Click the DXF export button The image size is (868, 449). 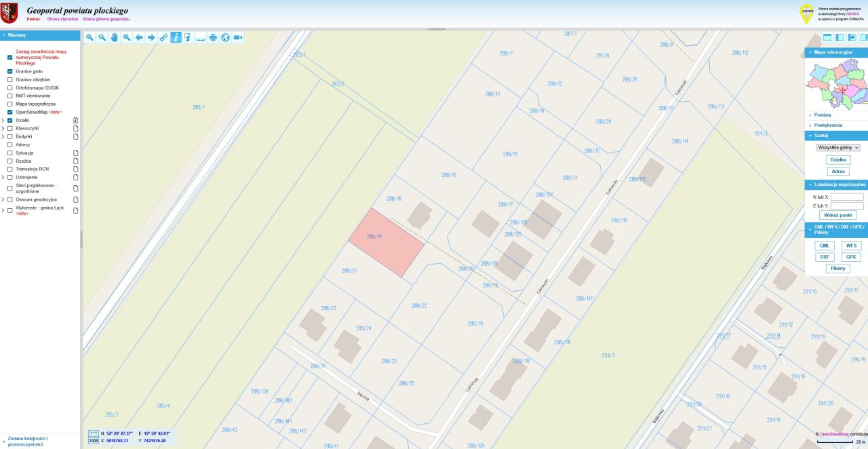[825, 257]
